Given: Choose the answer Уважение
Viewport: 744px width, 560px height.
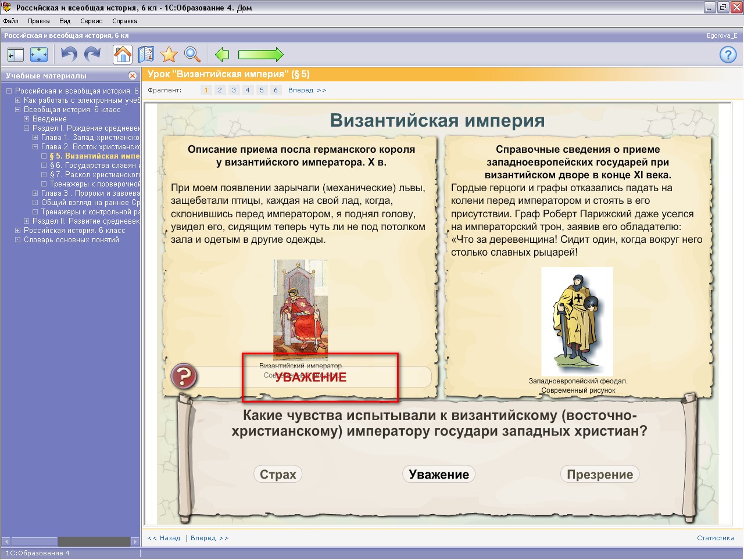Looking at the screenshot, I should pyautogui.click(x=439, y=475).
